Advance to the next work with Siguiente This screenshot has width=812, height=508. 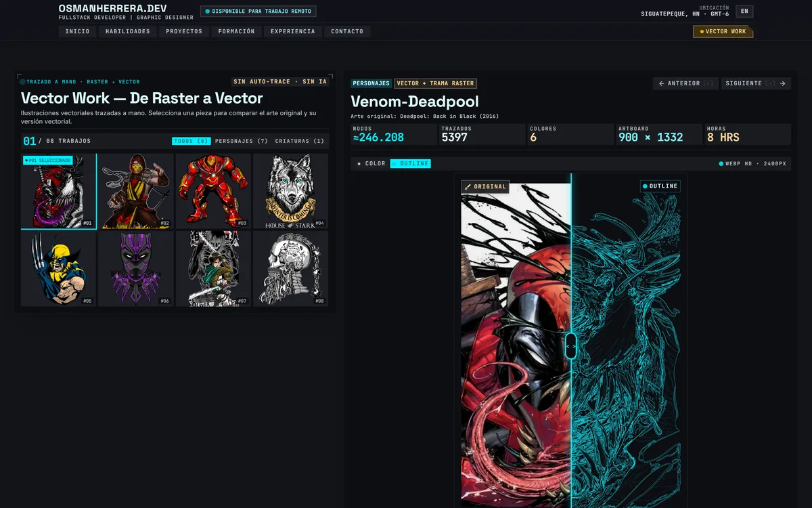[756, 83]
